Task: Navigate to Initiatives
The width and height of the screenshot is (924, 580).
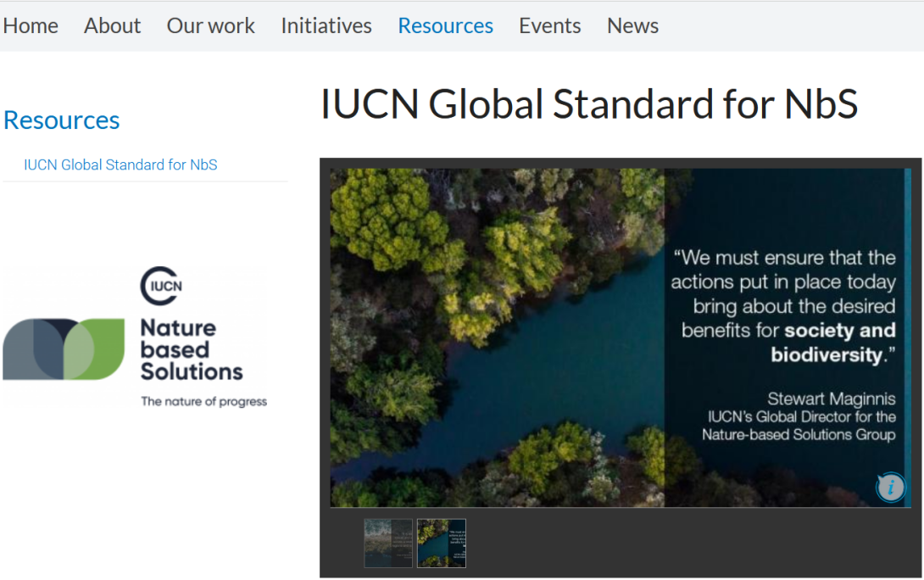Action: pyautogui.click(x=326, y=26)
